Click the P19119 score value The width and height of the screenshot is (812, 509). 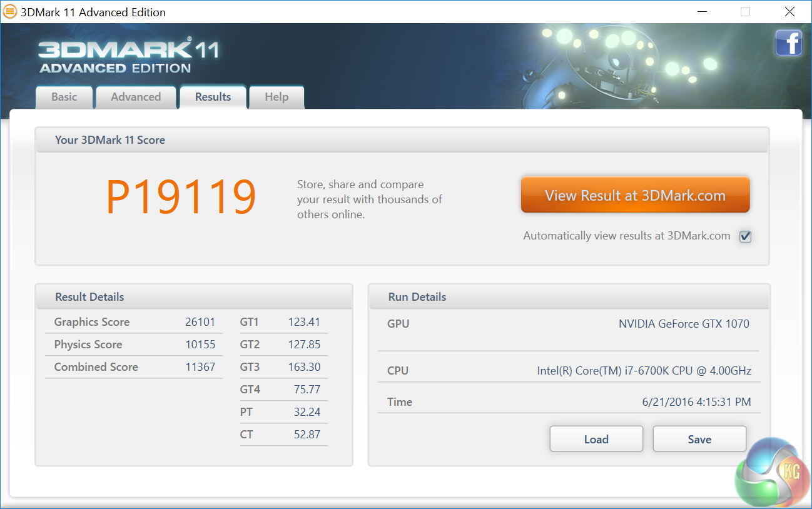(181, 198)
